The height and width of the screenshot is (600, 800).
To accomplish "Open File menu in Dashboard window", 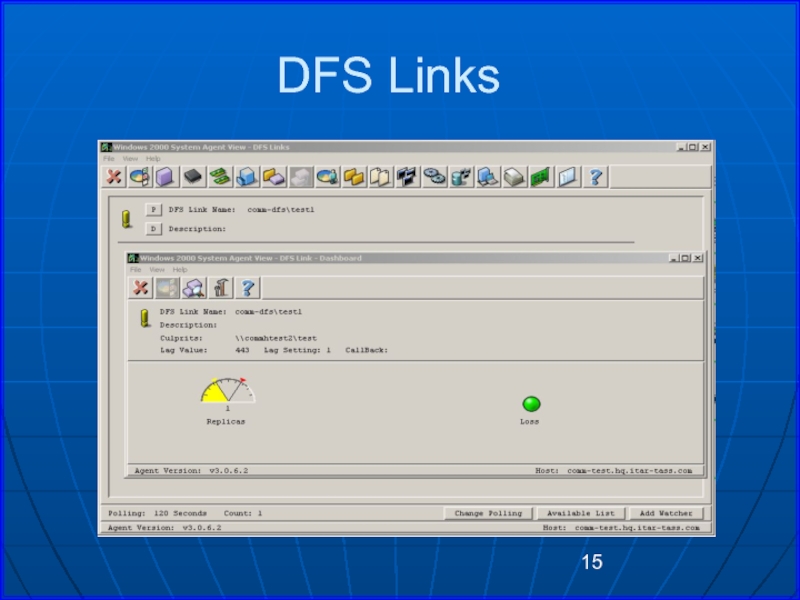I will point(135,269).
